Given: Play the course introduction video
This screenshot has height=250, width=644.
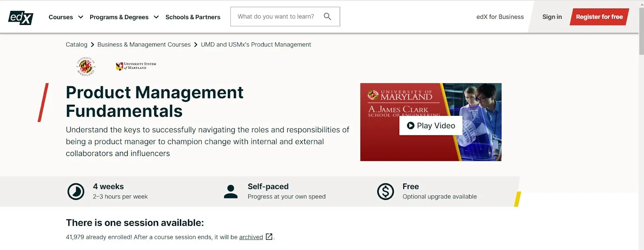Looking at the screenshot, I should [x=431, y=125].
